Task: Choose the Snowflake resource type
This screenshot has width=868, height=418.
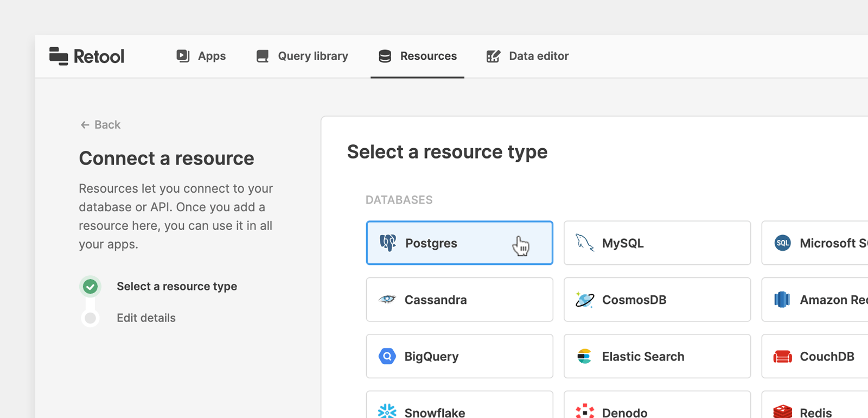Action: pyautogui.click(x=459, y=405)
